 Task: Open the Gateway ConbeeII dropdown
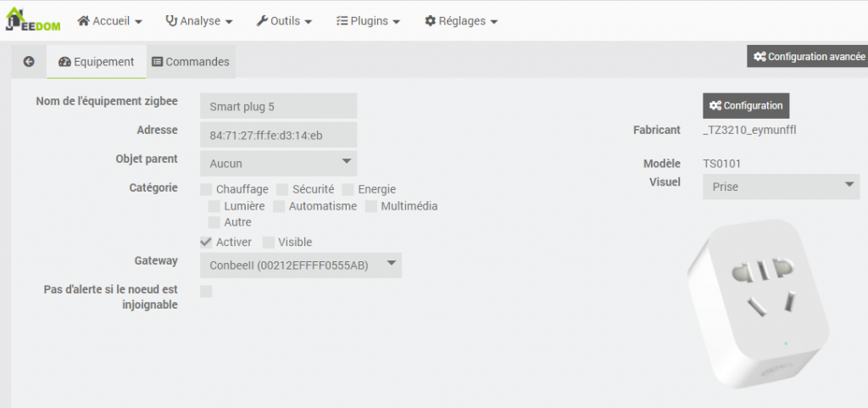click(301, 265)
